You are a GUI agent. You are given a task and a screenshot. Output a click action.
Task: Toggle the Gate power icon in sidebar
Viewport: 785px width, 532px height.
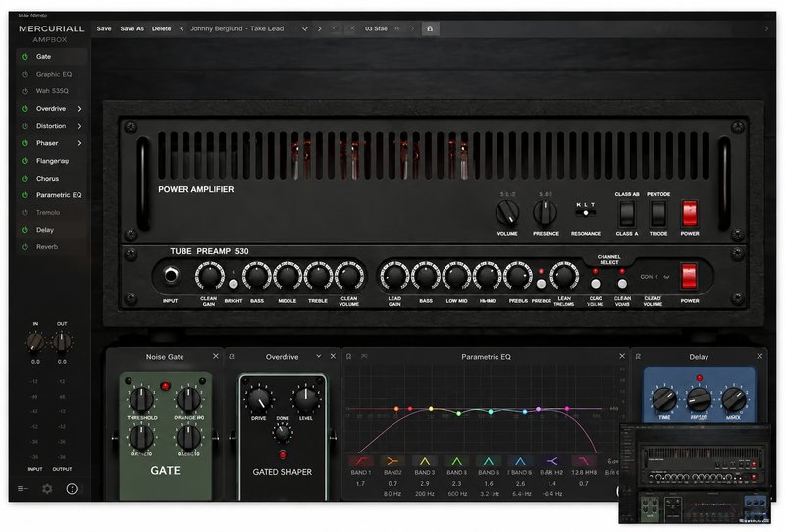25,57
